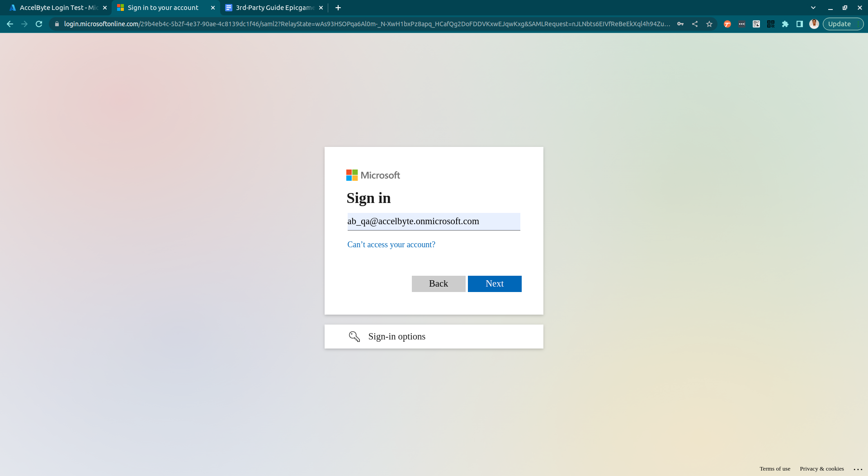This screenshot has width=868, height=476.
Task: Open Terms of use link
Action: click(775, 469)
